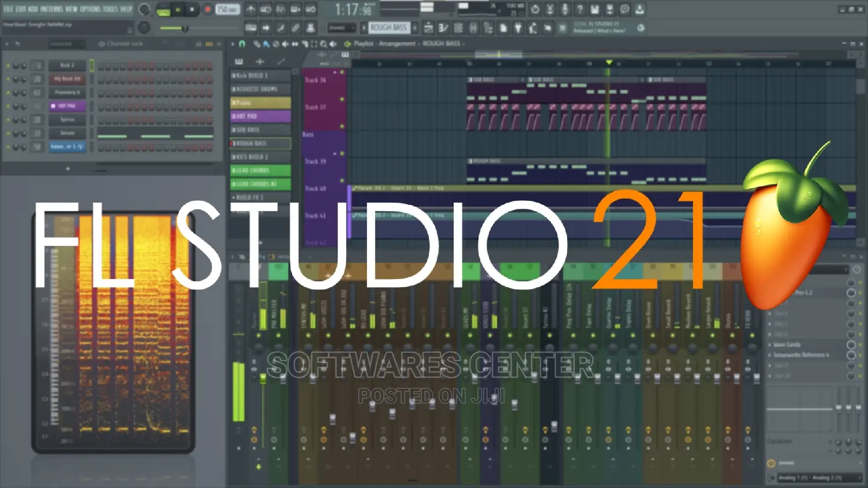Enable the Serum channel activity toggle
868x488 pixels.
[x=8, y=133]
